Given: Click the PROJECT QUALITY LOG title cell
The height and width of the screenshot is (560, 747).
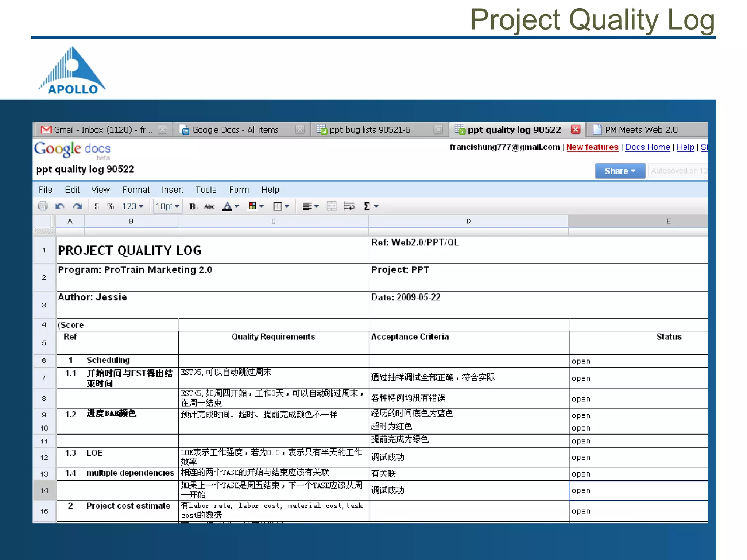Looking at the screenshot, I should click(x=213, y=250).
